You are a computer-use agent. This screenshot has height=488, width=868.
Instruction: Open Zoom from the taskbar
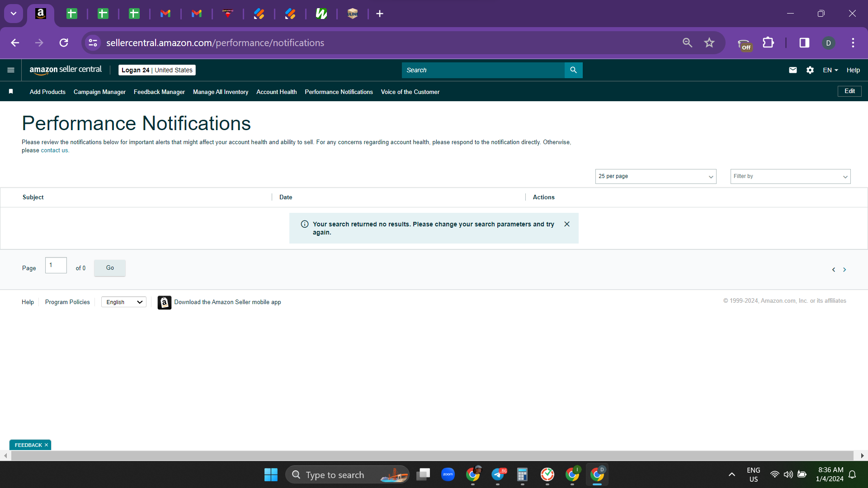pos(448,474)
